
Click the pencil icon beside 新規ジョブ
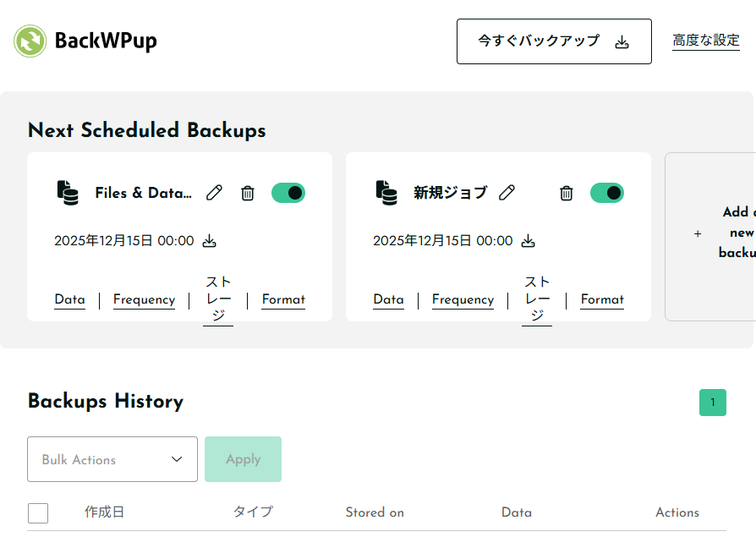click(507, 193)
